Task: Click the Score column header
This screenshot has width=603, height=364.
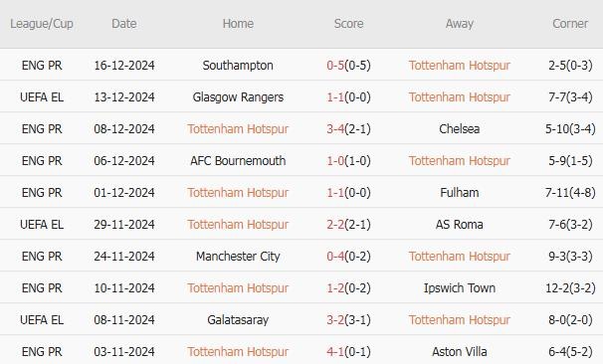Action: [348, 24]
